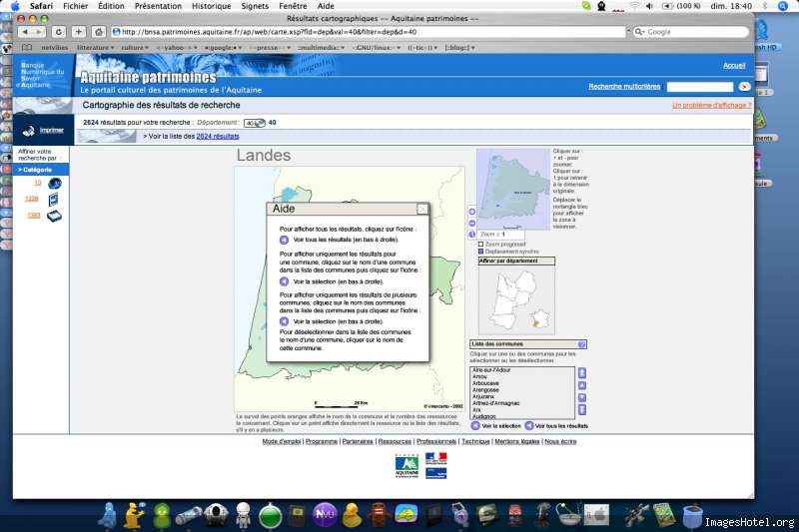Move down one step in communes list
Screen dimensions: 799x532
point(582,397)
